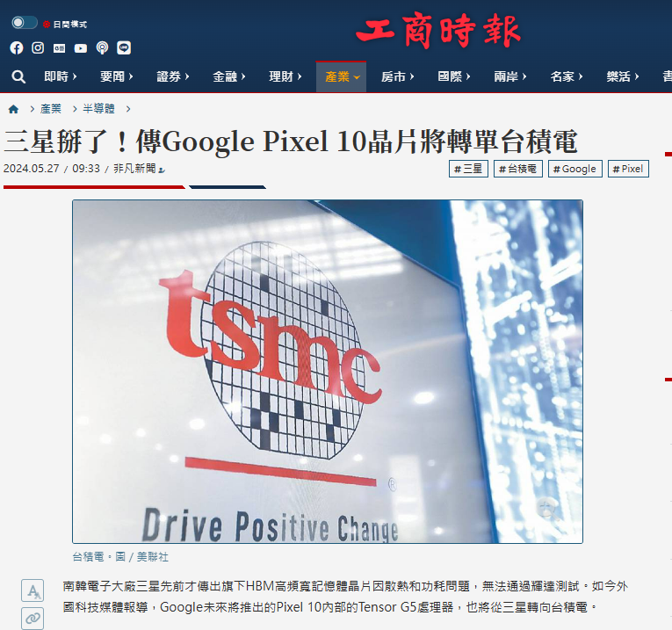This screenshot has height=630, width=672.
Task: Toggle the day/night mode switch
Action: pos(24,22)
